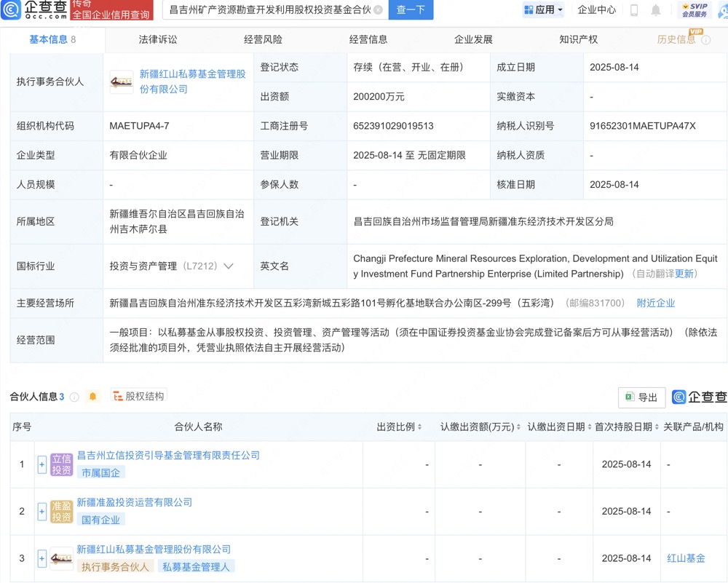Screen dimensions: 728x583
Task: Open SVIP member services
Action: pos(695,9)
